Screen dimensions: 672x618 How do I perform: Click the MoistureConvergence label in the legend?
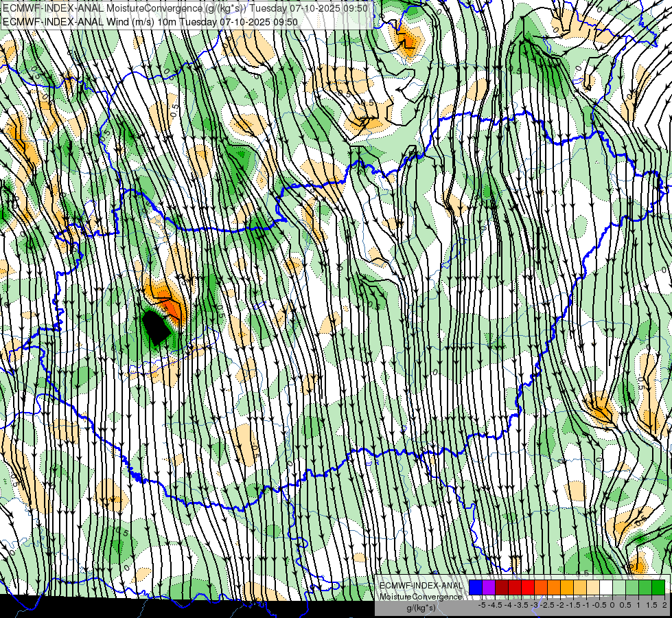pos(421,597)
